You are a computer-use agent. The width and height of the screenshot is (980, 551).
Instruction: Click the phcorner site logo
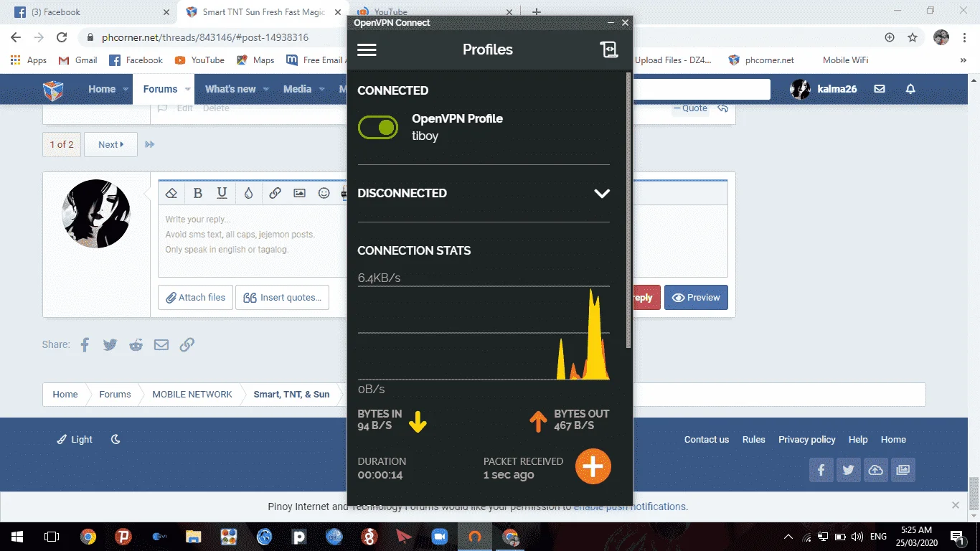[53, 90]
